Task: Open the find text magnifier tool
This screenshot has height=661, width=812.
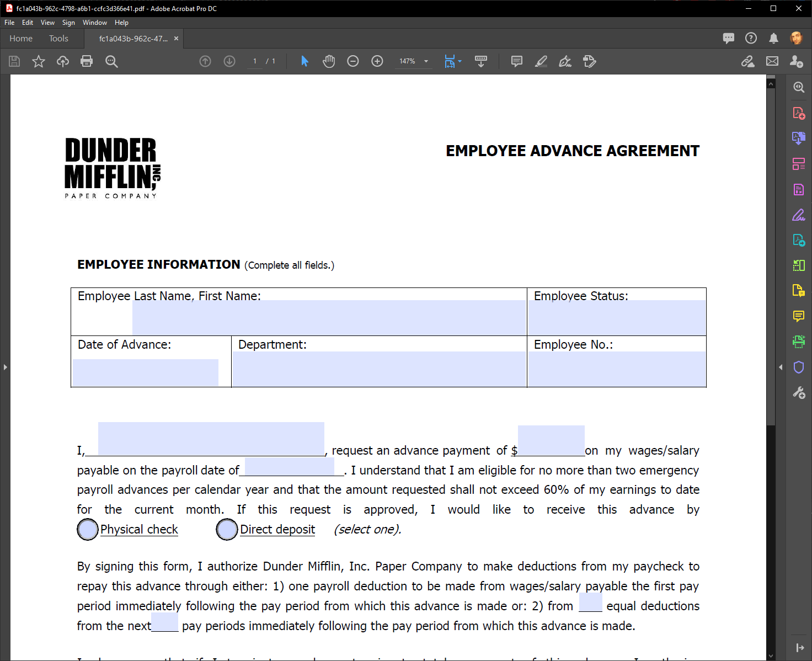Action: pos(111,61)
